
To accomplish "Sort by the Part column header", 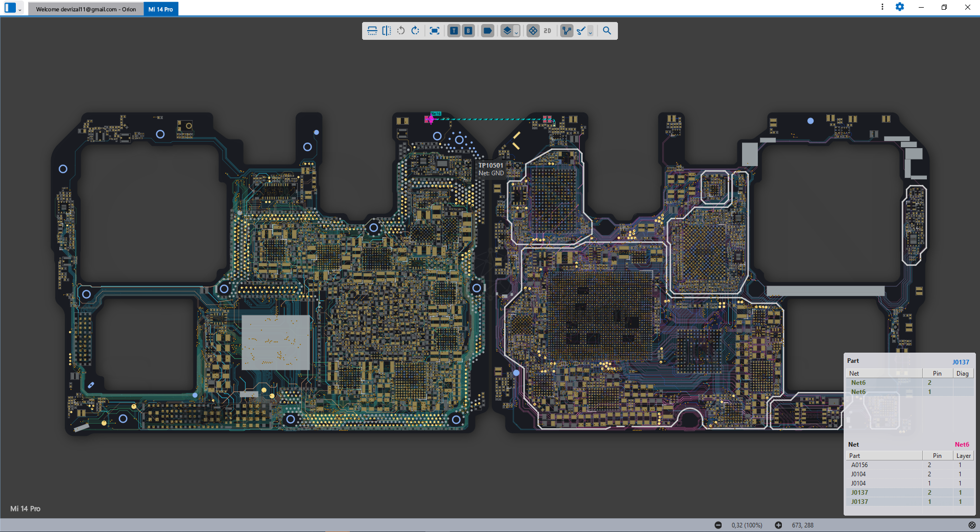I will pos(885,456).
